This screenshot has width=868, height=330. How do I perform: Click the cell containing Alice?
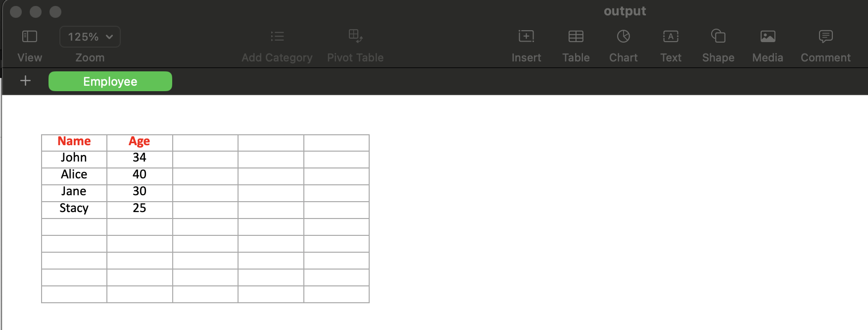74,175
